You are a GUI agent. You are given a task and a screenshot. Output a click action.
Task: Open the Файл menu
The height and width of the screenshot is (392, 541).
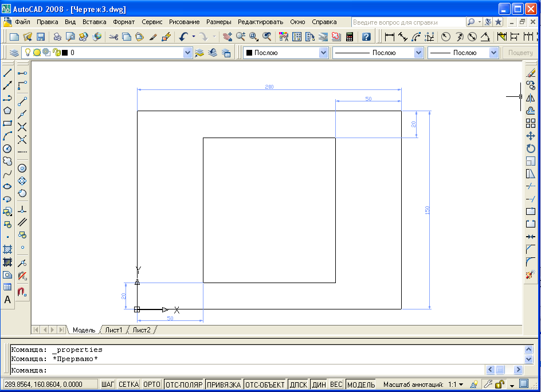(x=22, y=22)
